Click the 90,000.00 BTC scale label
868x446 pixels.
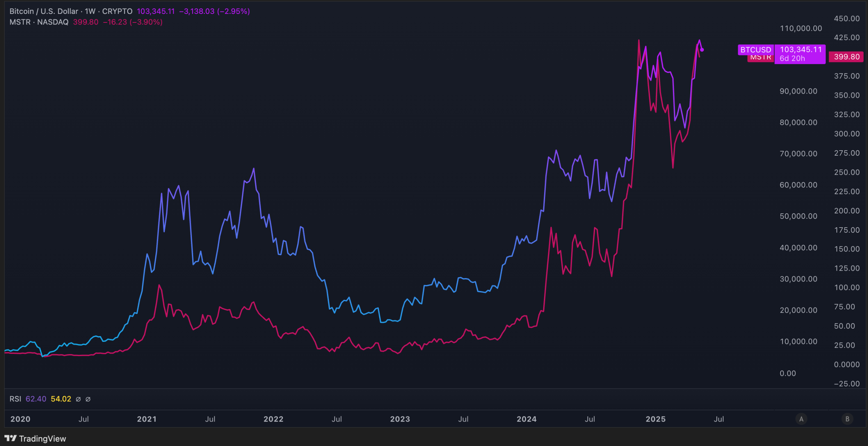pyautogui.click(x=798, y=91)
